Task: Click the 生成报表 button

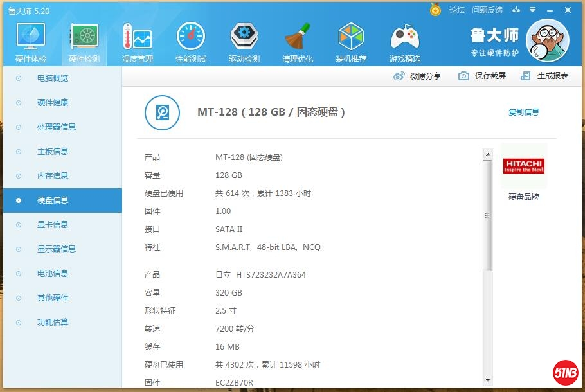Action: tap(544, 76)
